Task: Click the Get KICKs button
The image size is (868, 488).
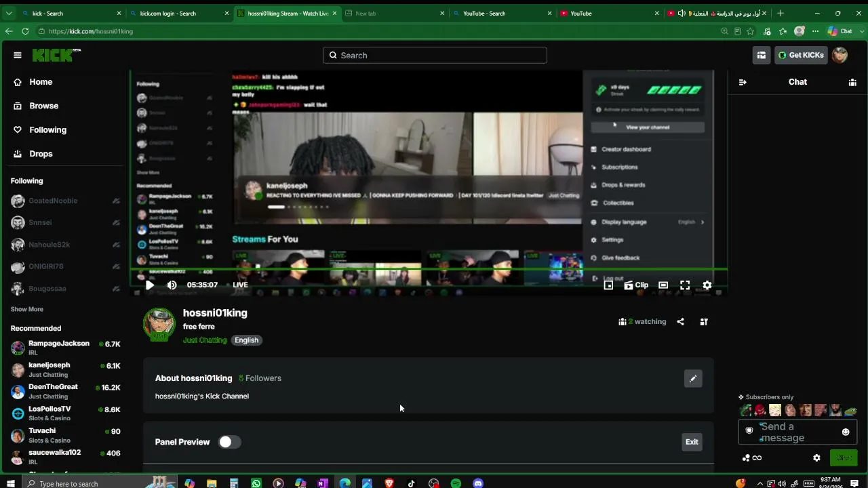Action: pos(801,56)
